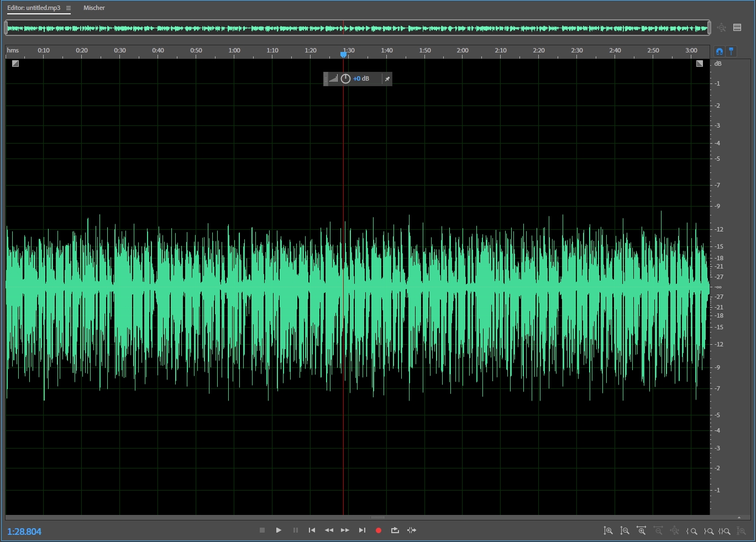This screenshot has width=756, height=542.
Task: Click Zoom to Selection icon
Action: coord(725,531)
